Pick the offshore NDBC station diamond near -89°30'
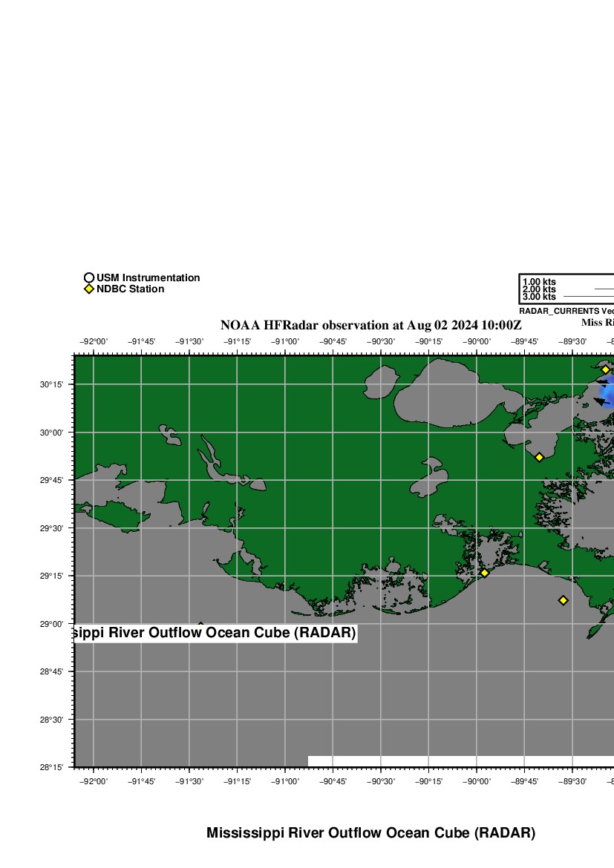614x868 pixels. [x=563, y=600]
